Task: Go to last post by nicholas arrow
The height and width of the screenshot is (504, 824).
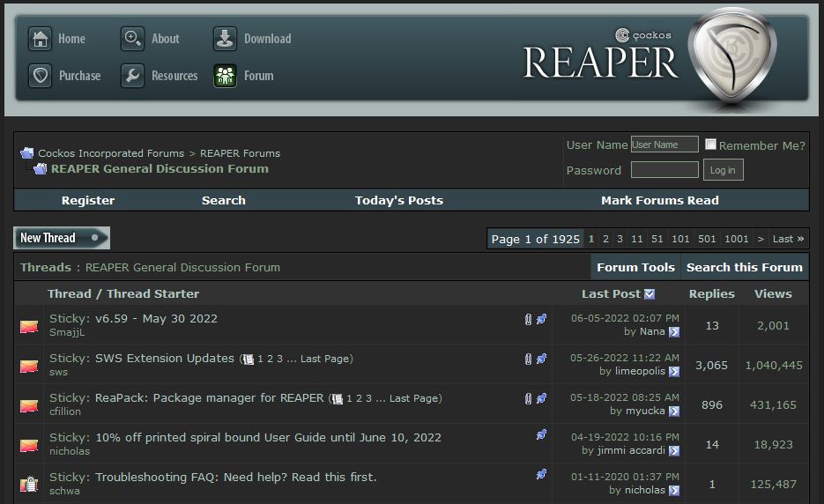Action: [674, 491]
